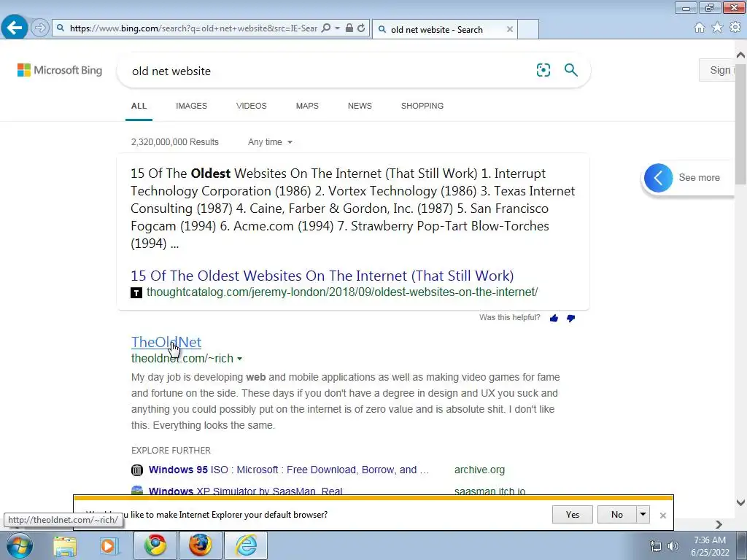This screenshot has width=747, height=560.
Task: Open the Internet Explorer Home icon
Action: click(700, 28)
